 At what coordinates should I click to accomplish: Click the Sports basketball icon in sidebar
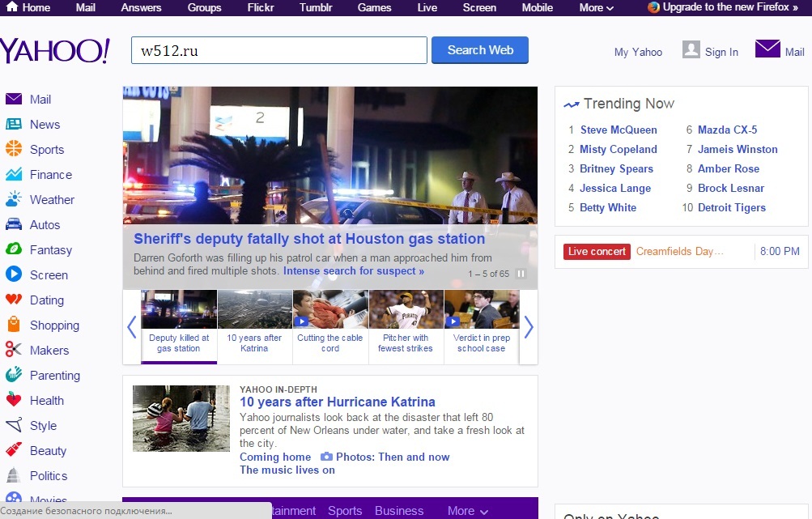(x=14, y=149)
